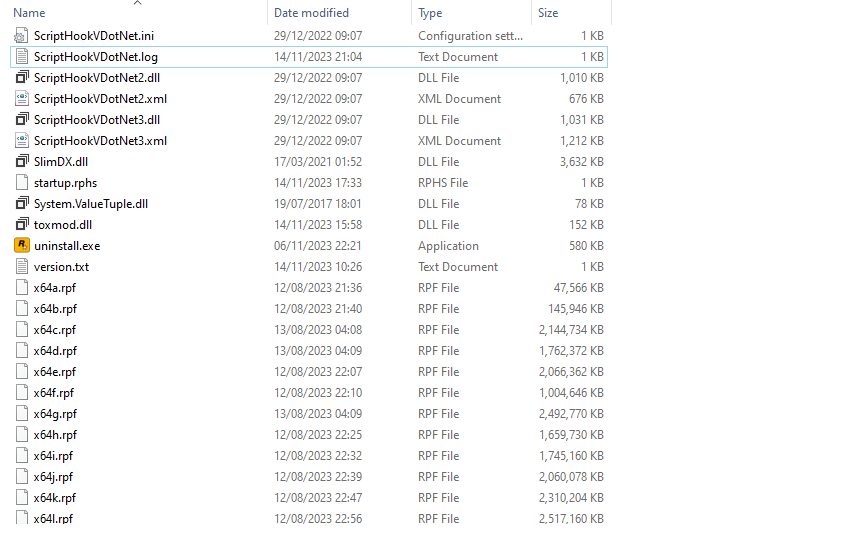
Task: Sort files by the Name column header
Action: [x=30, y=13]
